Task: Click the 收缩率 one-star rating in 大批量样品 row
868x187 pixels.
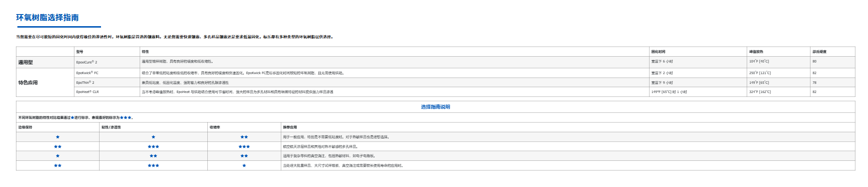Action: click(244, 166)
